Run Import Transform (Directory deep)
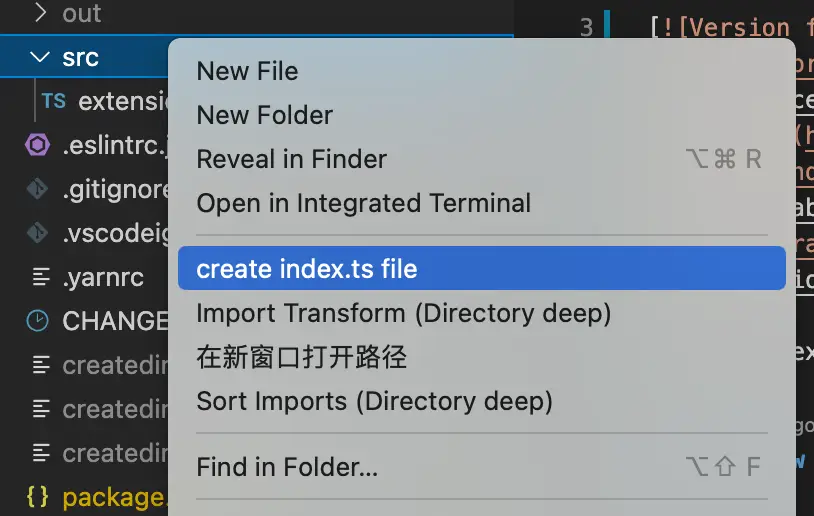This screenshot has height=516, width=814. (403, 313)
